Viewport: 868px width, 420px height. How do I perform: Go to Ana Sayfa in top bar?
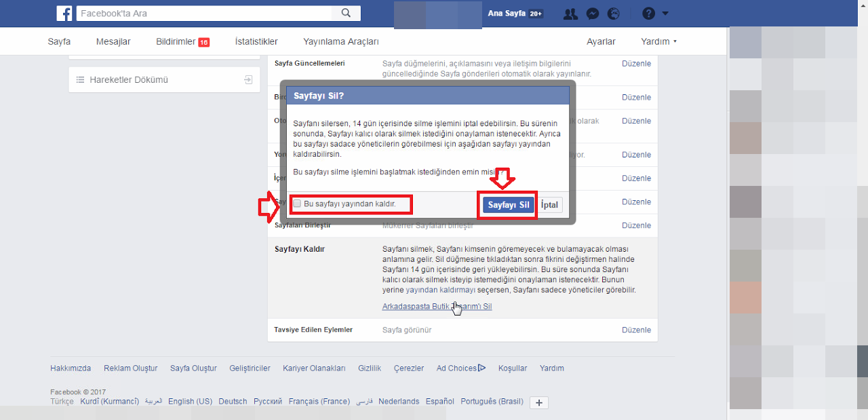tap(507, 14)
